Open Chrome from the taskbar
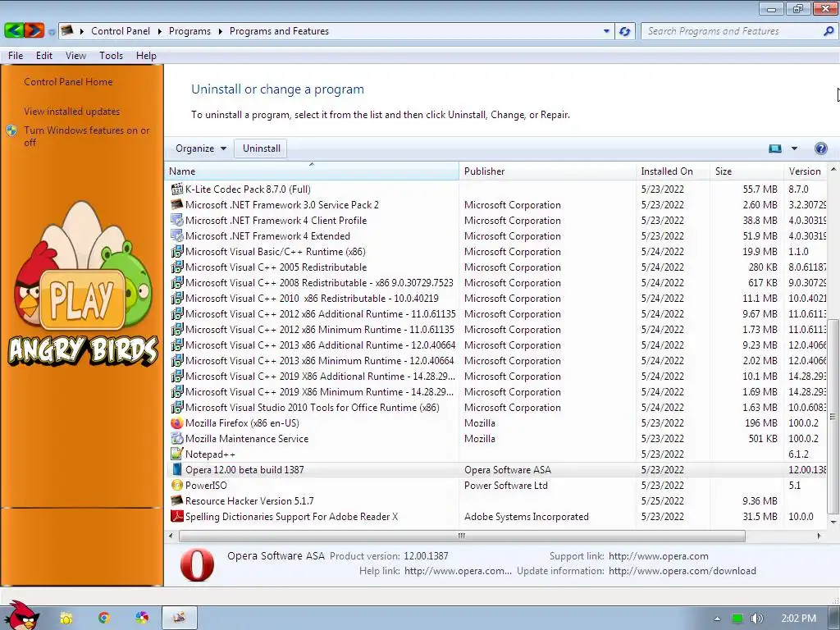The height and width of the screenshot is (630, 840). 104,619
